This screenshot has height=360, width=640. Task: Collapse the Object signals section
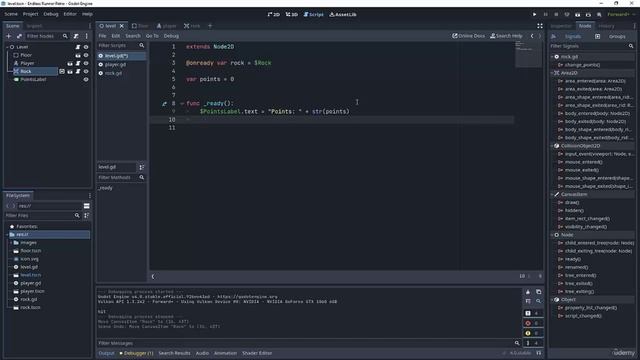pos(552,300)
